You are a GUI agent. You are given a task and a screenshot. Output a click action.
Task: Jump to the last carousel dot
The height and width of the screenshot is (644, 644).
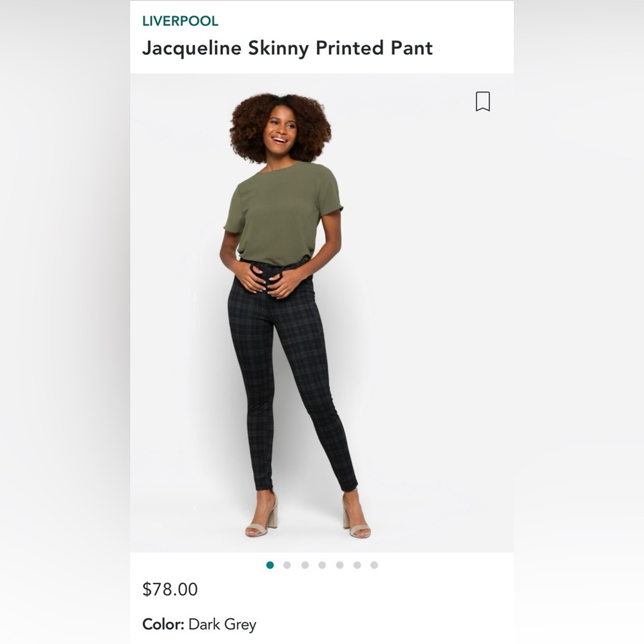coord(374,565)
